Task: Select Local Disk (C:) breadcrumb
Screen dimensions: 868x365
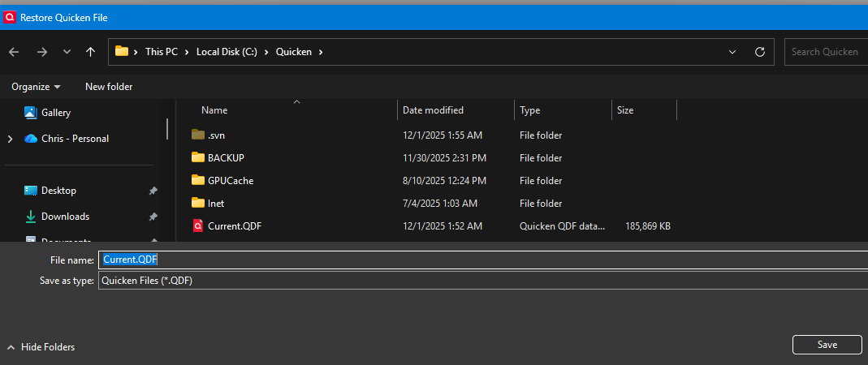Action: point(227,52)
